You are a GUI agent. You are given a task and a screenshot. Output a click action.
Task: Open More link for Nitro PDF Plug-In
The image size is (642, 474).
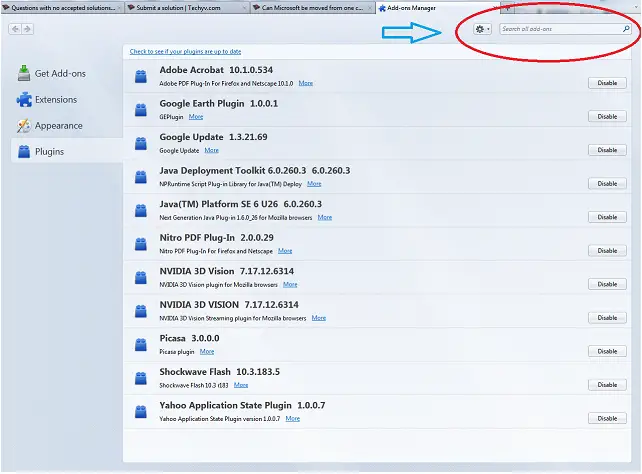(285, 251)
